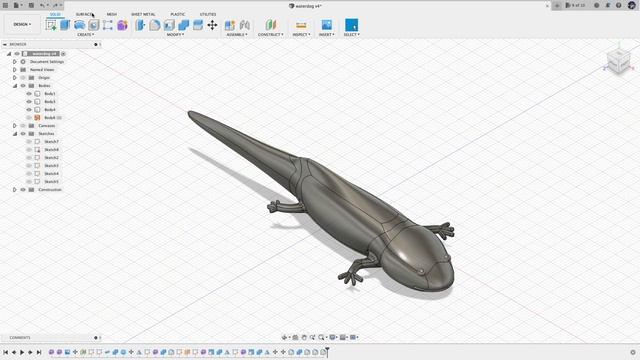
Task: Switch to the Utilities tab
Action: [208, 14]
